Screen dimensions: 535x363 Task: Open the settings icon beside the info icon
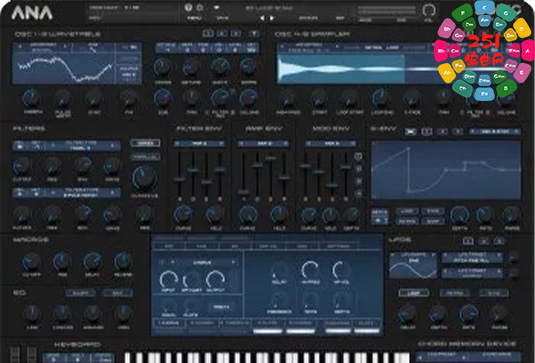tap(200, 8)
